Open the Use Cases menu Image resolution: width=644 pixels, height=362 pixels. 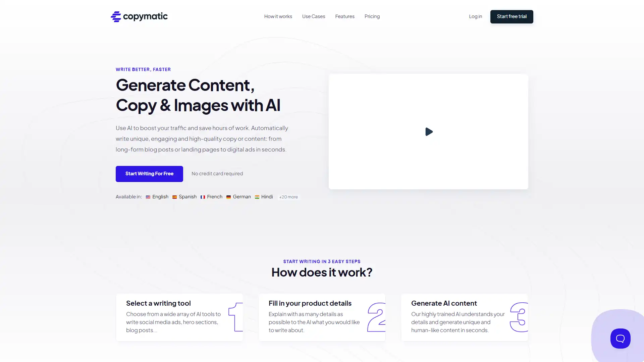314,16
